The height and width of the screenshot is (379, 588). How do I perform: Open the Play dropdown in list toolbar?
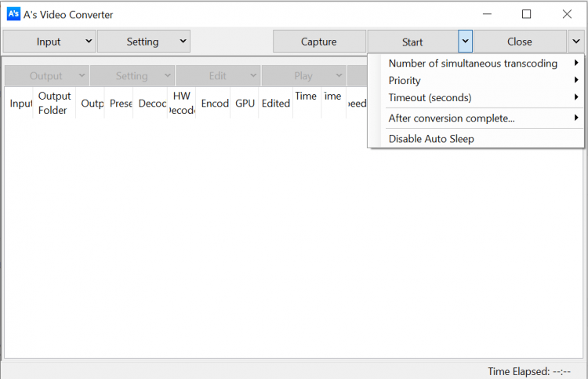pyautogui.click(x=303, y=76)
